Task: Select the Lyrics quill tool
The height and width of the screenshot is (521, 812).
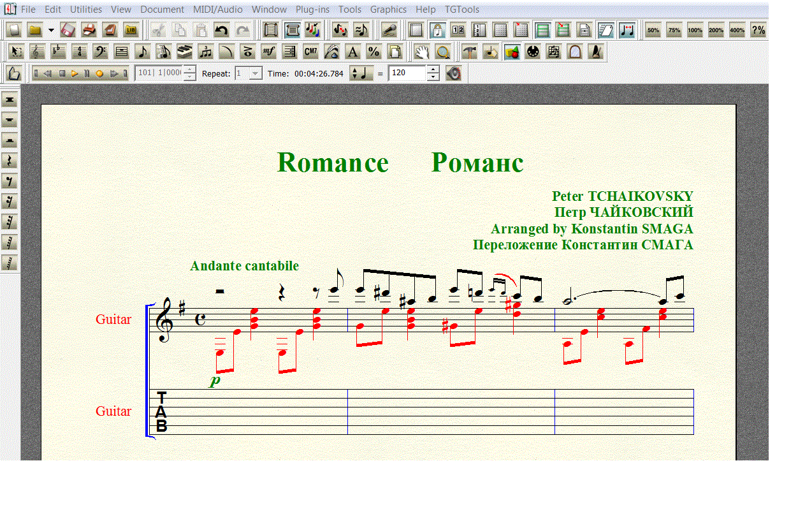Action: pyautogui.click(x=331, y=52)
